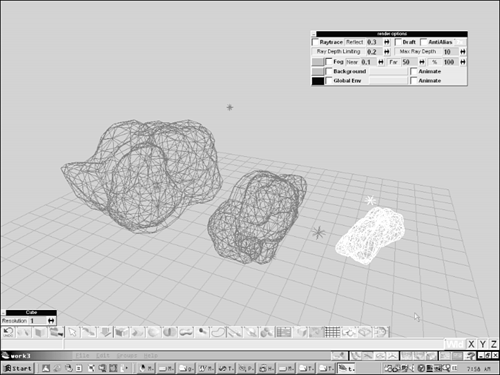Click arrow stepper beside Fog Far value
500x375 pixels.
(422, 62)
